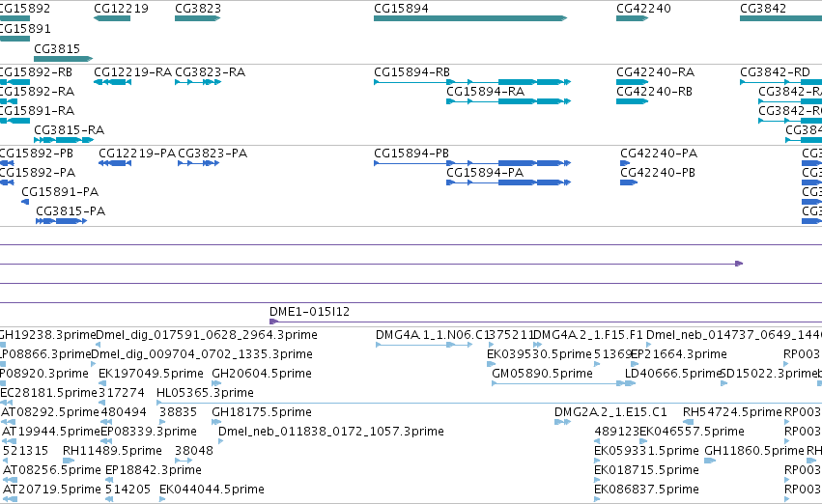Select the Dmel_neb_011838_0172_1057.3prime EST label

pos(330,432)
